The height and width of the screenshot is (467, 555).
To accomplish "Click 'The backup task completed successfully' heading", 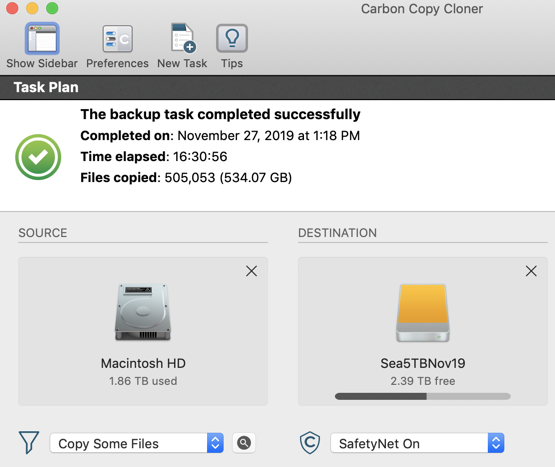I will point(220,114).
